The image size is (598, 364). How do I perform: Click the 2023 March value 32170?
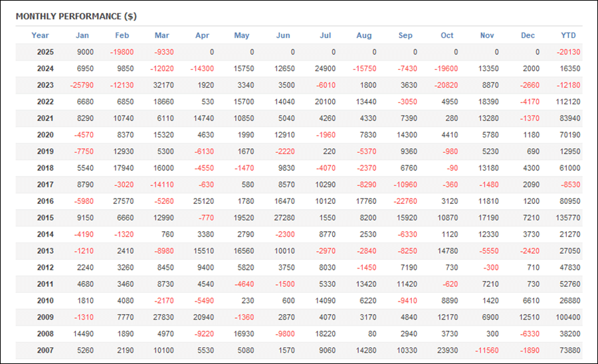click(x=163, y=86)
